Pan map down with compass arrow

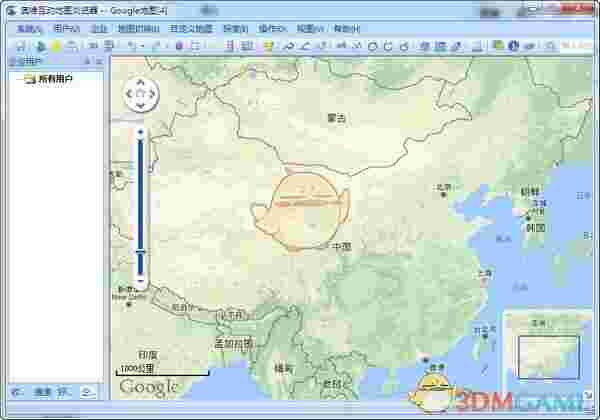(x=140, y=106)
